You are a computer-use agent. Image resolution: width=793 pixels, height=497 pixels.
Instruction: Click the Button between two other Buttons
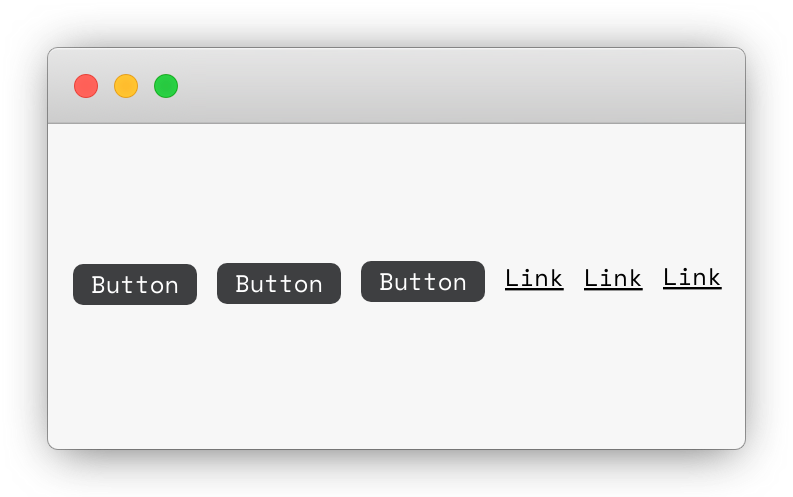(279, 283)
